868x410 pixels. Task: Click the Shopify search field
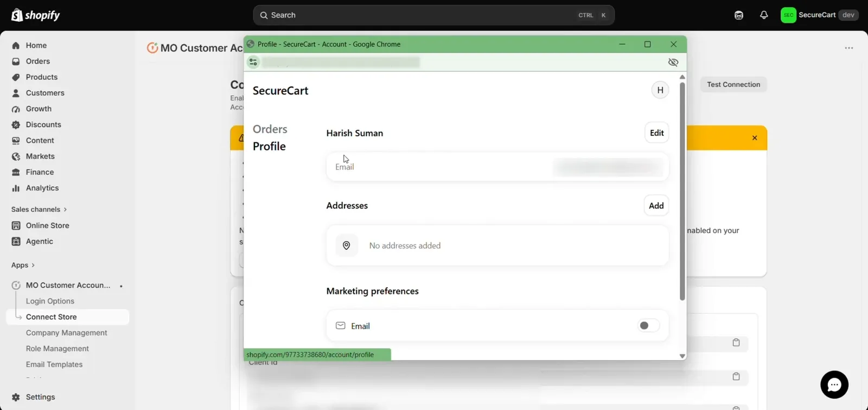[434, 15]
